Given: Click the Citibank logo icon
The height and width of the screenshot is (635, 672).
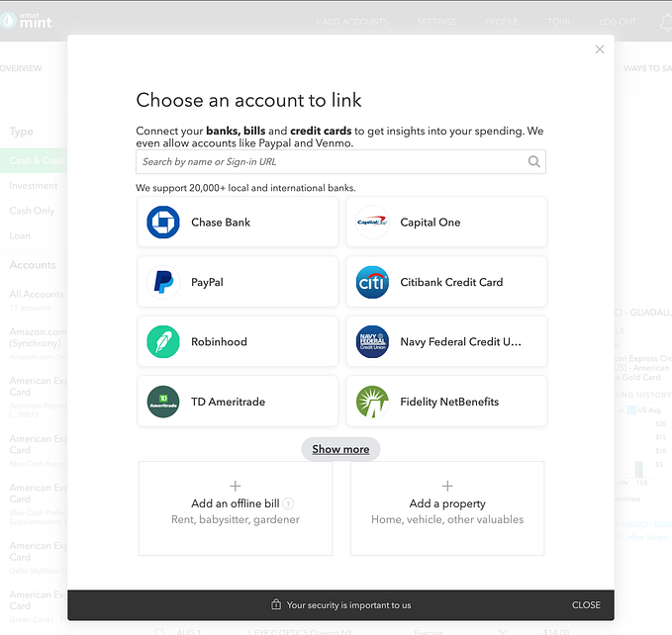Looking at the screenshot, I should (x=372, y=282).
